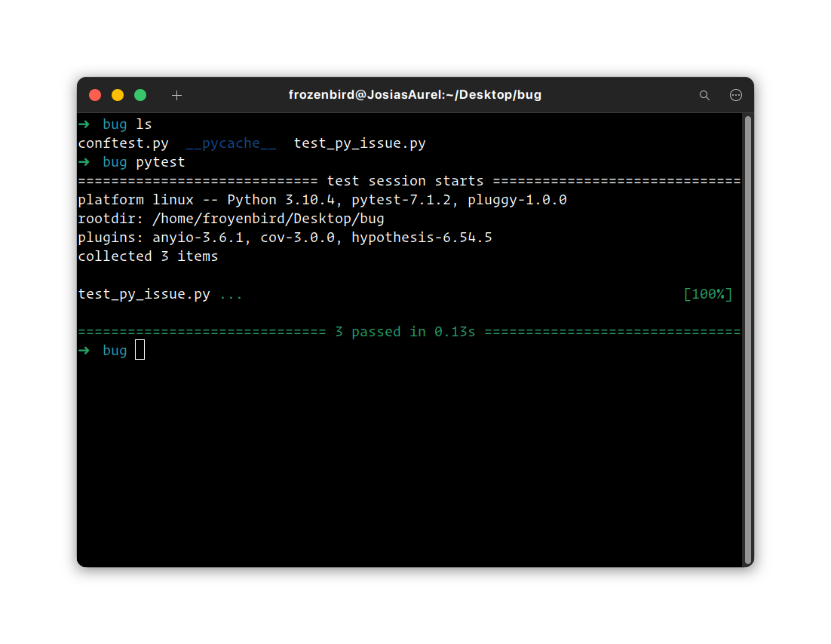Click the '3 passed in 0.13s' summary
Viewport: 831px width, 644px height.
[406, 332]
